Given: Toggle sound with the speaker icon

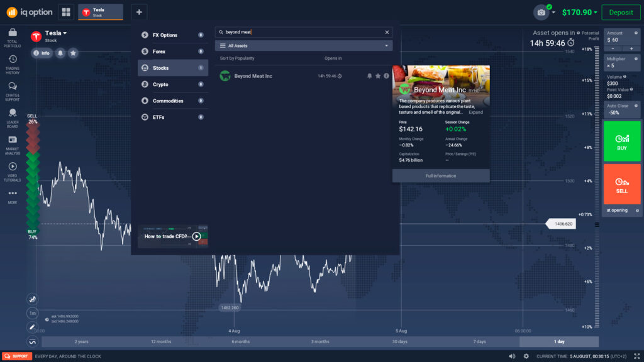Looking at the screenshot, I should tap(512, 356).
